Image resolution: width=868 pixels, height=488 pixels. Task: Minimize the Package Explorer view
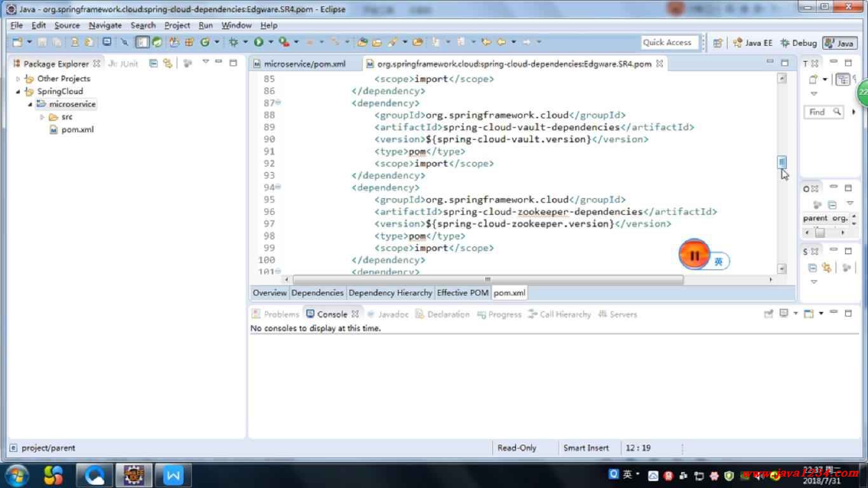click(219, 62)
